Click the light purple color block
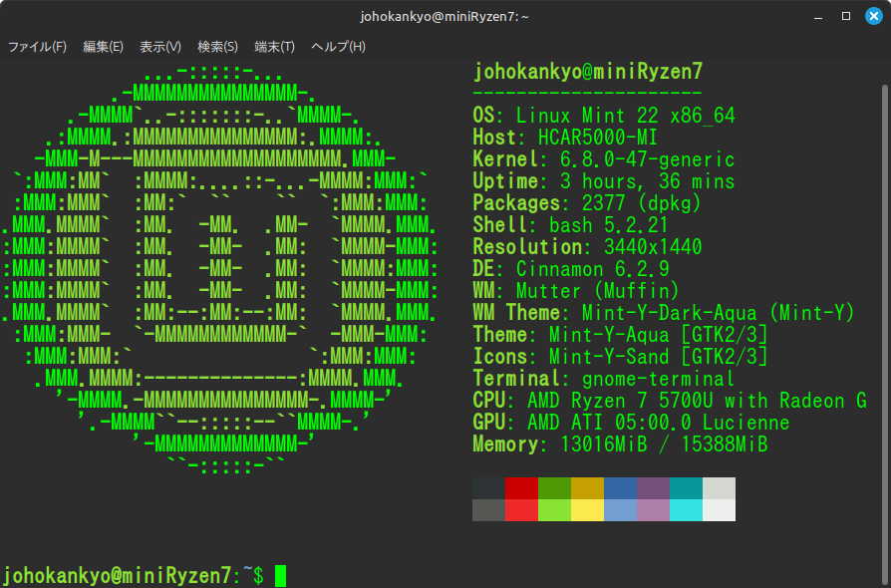 [653, 510]
